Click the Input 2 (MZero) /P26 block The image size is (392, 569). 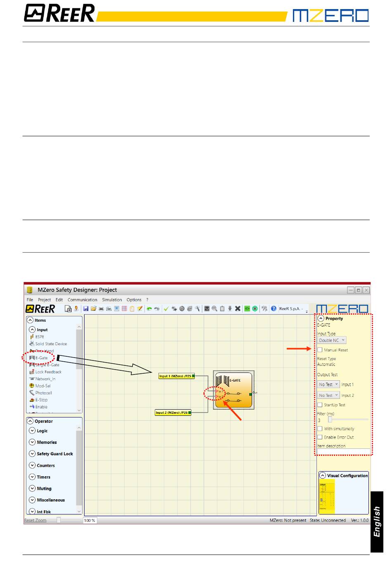pyautogui.click(x=173, y=413)
